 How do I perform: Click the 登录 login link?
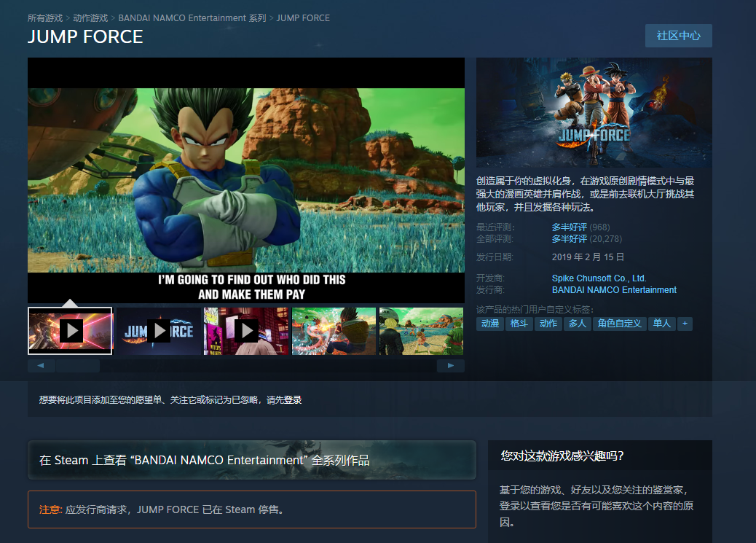293,400
